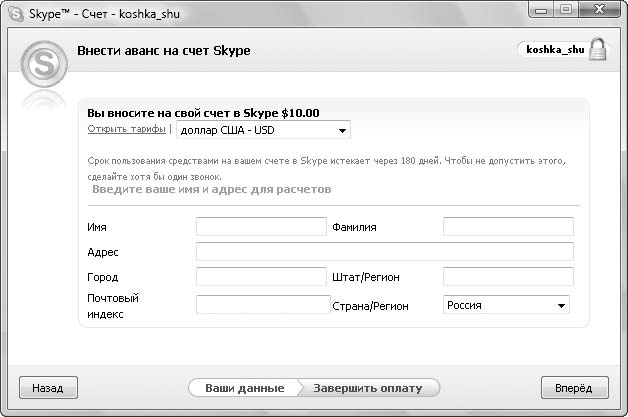Screen dimensions: 628x417
Task: Click the Skype icon in title bar
Action: [x=16, y=14]
